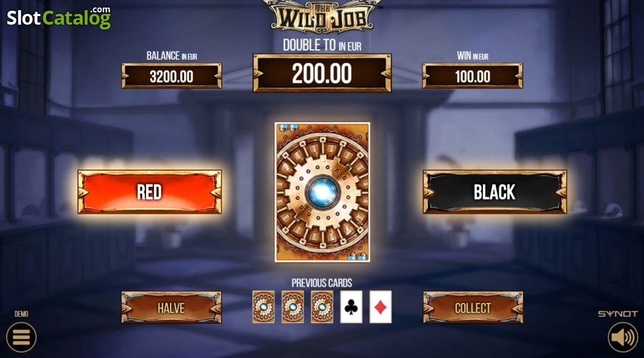The height and width of the screenshot is (358, 644).
Task: Halve the gamble amount
Action: pyautogui.click(x=171, y=308)
